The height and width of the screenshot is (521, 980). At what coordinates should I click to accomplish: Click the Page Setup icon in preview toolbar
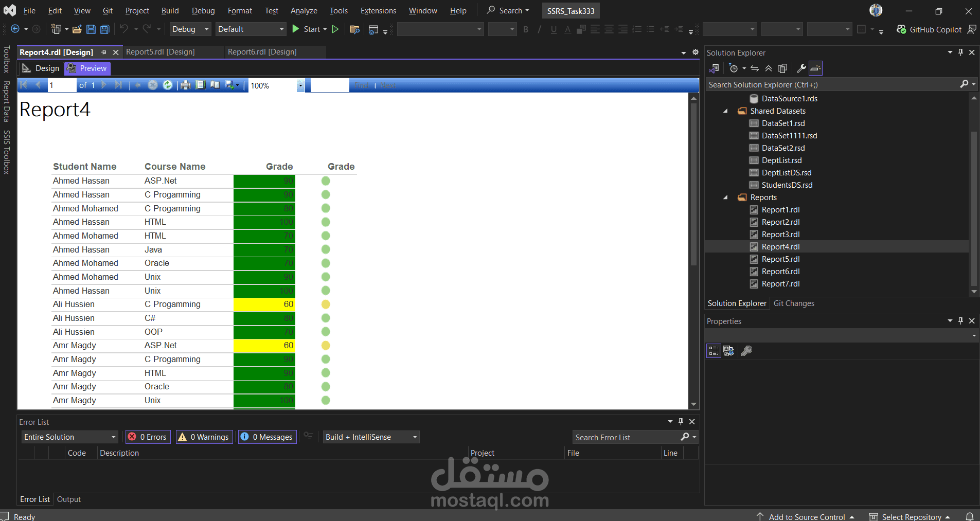[215, 85]
